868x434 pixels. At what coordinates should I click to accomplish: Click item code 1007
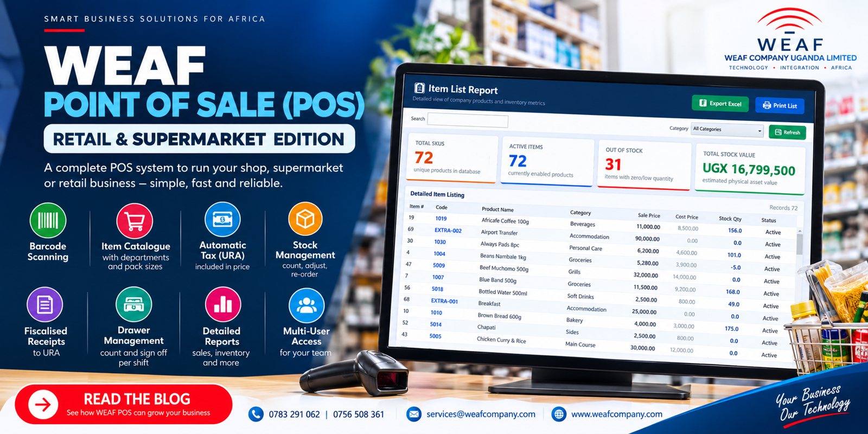(x=438, y=277)
